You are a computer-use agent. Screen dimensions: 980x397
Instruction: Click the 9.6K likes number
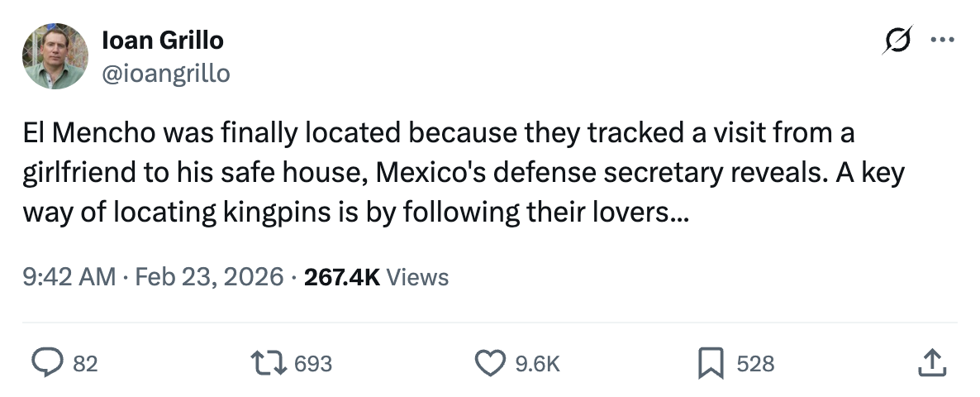(537, 363)
